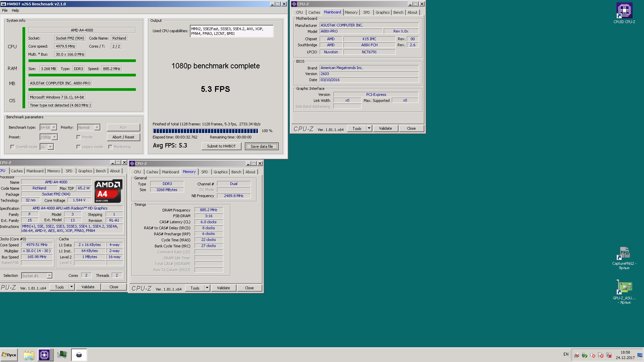Viewport: 644px width, 362px height.
Task: Open the CapturePNG2 desktop shortcut
Action: coord(624,257)
